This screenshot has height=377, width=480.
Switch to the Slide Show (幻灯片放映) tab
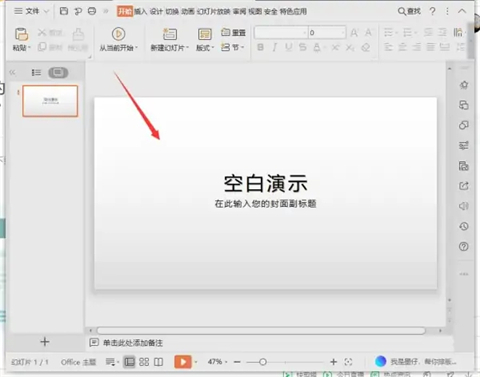click(x=213, y=12)
